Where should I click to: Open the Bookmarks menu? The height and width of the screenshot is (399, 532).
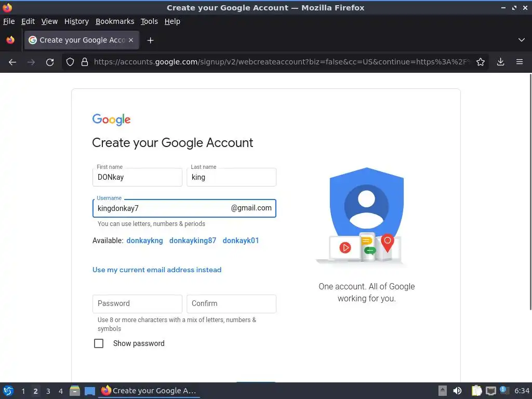pos(115,21)
